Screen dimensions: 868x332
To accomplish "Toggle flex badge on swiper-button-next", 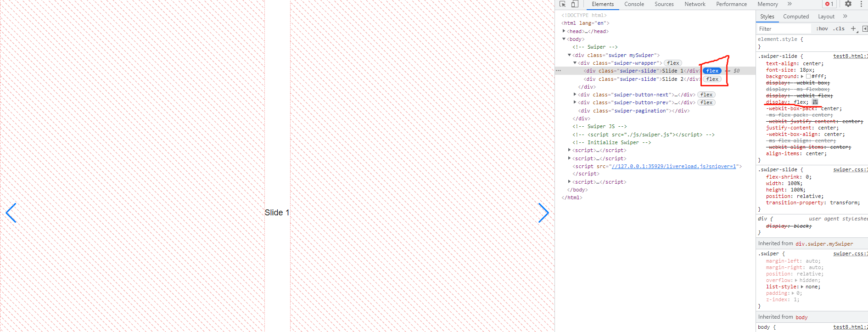I will coord(706,95).
